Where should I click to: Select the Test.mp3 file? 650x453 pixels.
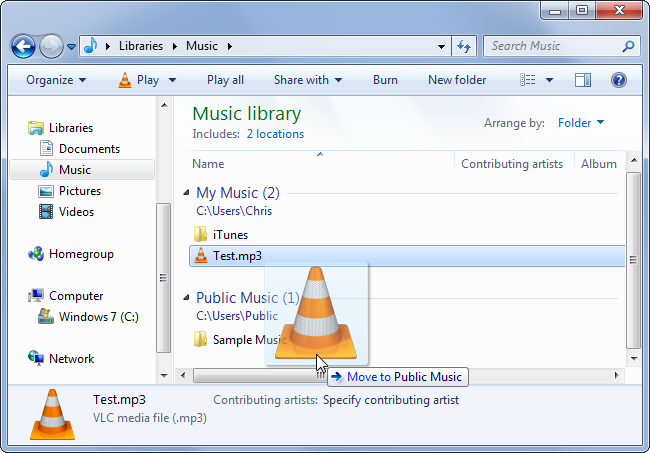[407, 256]
